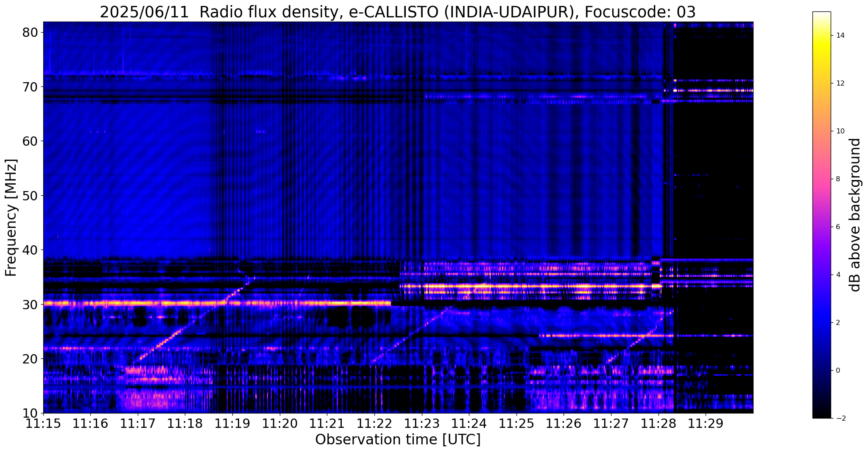This screenshot has width=868, height=452.
Task: Click the 11:16 time tick label
Action: (x=90, y=423)
